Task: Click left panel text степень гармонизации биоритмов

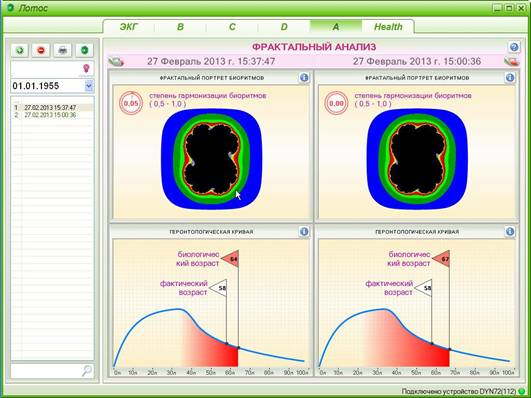Action: tap(208, 96)
